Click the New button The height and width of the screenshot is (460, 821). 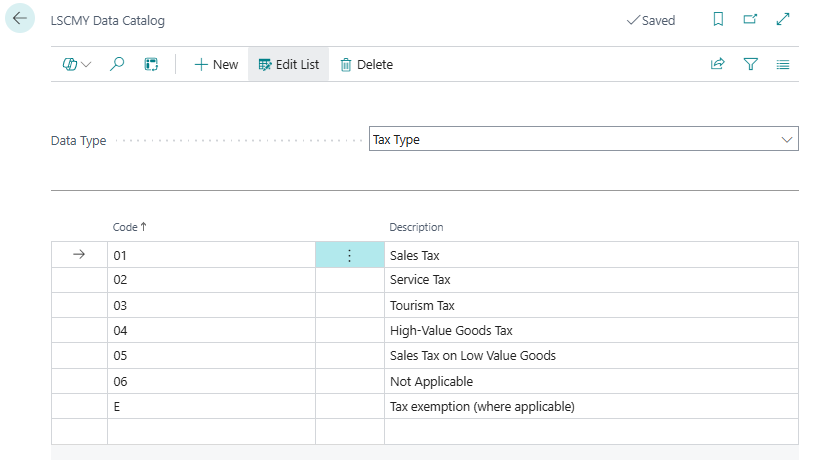[216, 64]
